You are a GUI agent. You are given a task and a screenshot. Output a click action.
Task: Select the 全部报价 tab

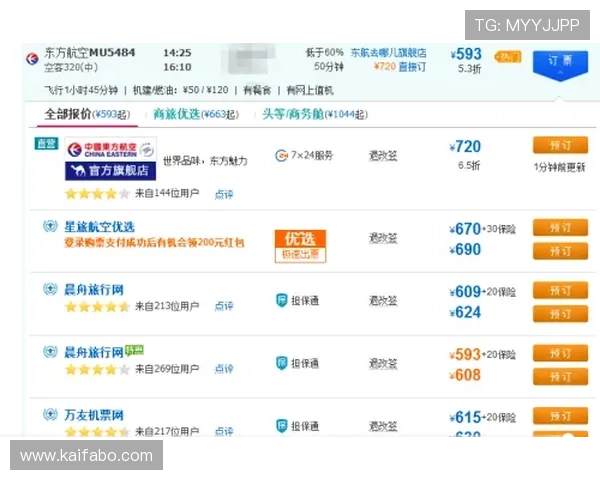(87, 114)
